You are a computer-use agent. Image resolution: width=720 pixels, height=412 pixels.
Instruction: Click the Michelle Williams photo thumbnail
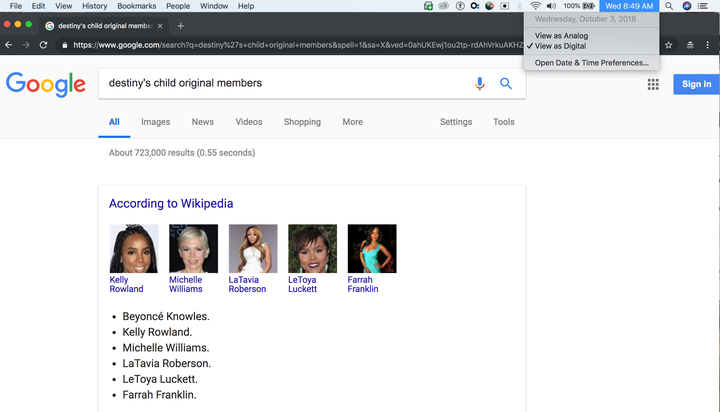click(x=193, y=248)
